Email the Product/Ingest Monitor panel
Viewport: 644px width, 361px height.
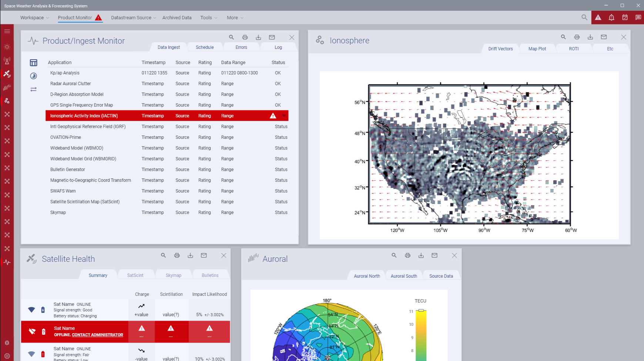coord(272,37)
